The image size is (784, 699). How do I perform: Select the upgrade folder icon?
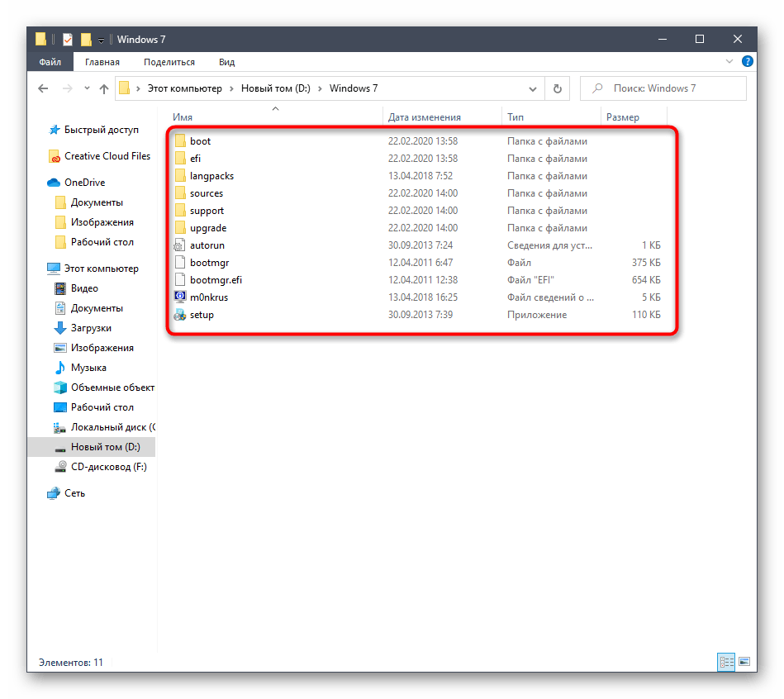pos(180,228)
